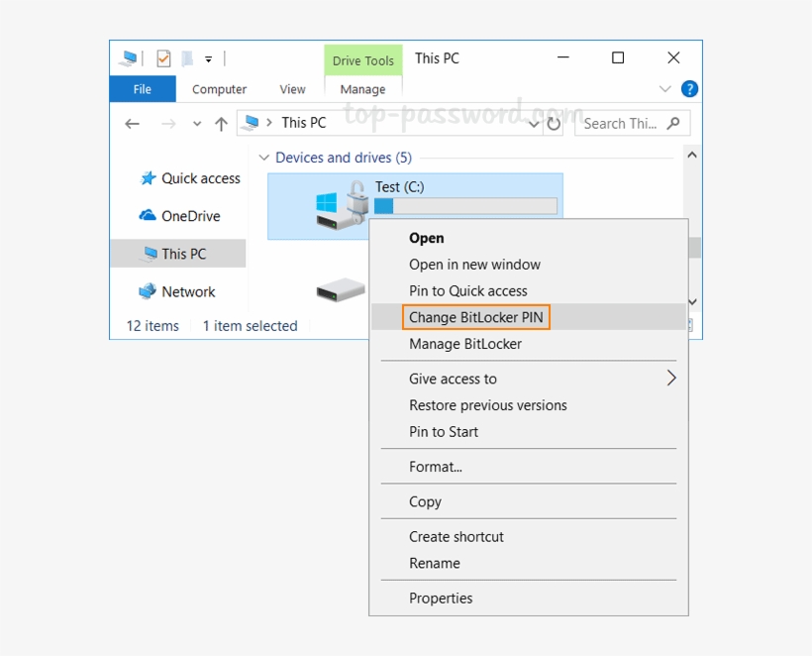Open the Customize Quick Access Toolbar dropdown

208,59
